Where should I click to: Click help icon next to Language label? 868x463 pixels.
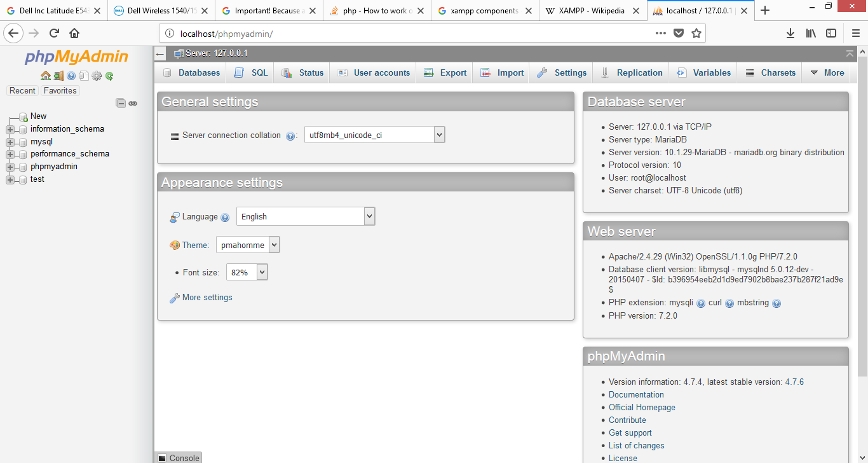(x=225, y=218)
